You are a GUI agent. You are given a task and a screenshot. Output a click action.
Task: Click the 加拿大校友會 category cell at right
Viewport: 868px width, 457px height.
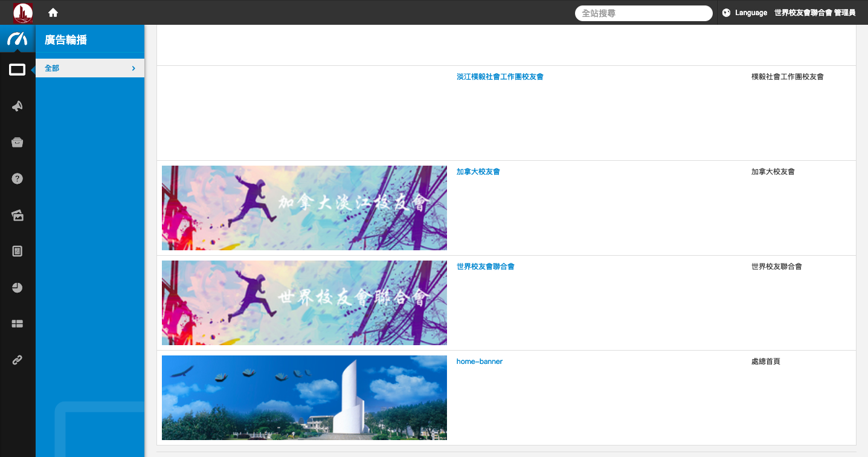point(773,172)
